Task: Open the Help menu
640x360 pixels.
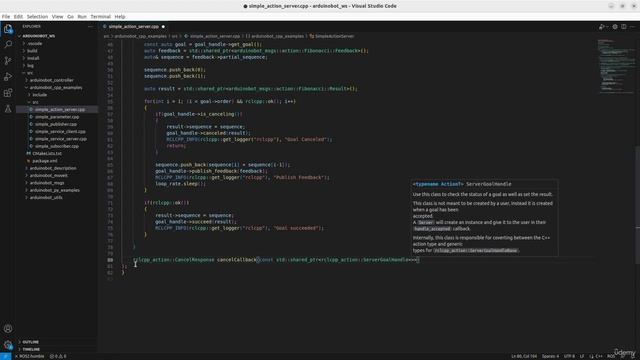Action: (120, 17)
